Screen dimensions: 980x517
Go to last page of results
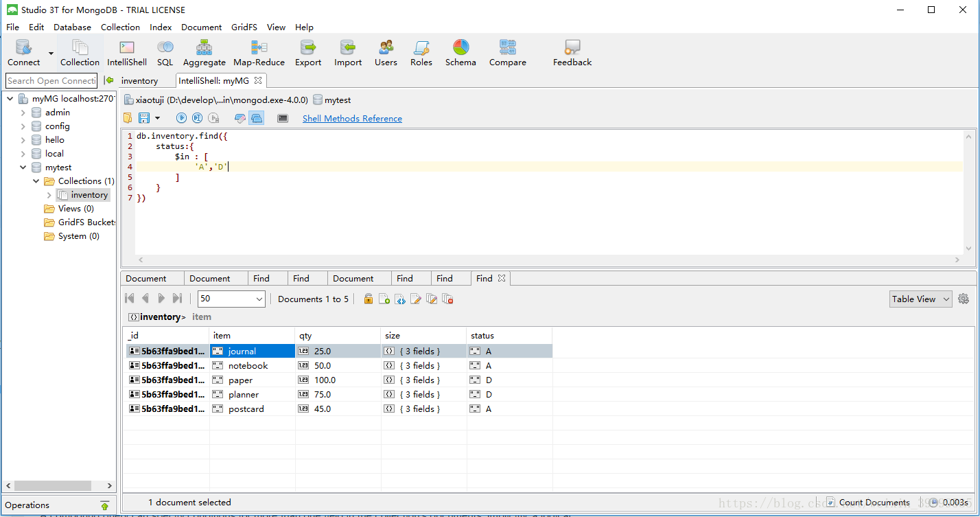click(x=177, y=299)
